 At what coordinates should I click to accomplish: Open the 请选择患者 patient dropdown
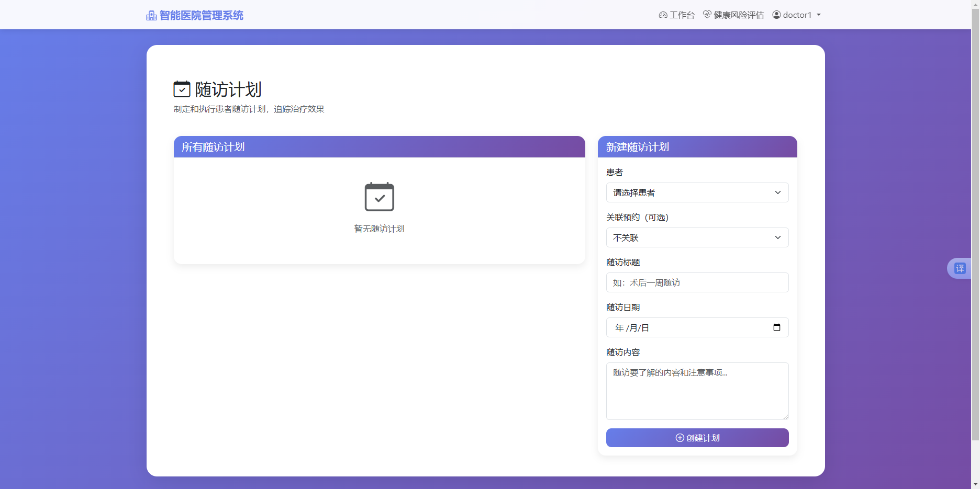click(697, 192)
